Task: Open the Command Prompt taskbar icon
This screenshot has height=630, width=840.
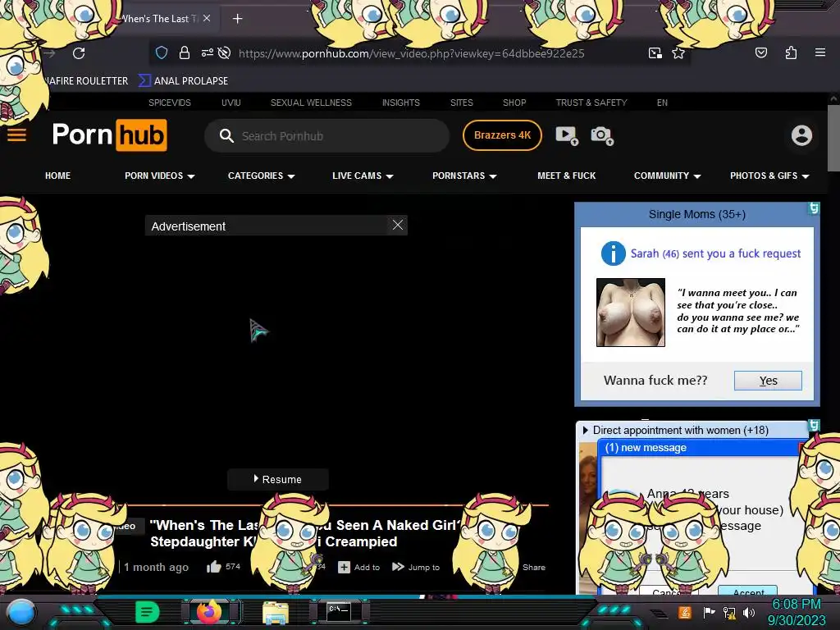Action: click(x=339, y=611)
